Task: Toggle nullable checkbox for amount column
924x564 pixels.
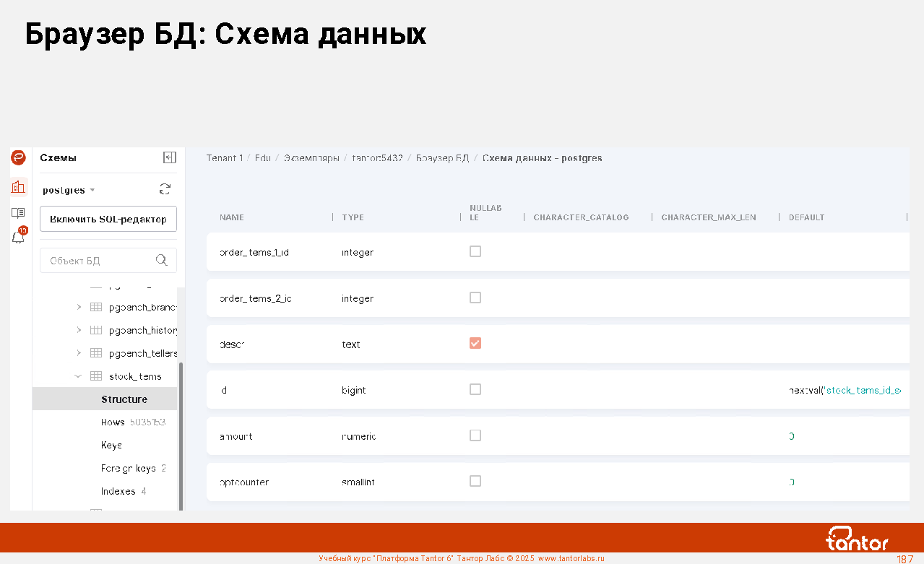Action: pos(475,435)
